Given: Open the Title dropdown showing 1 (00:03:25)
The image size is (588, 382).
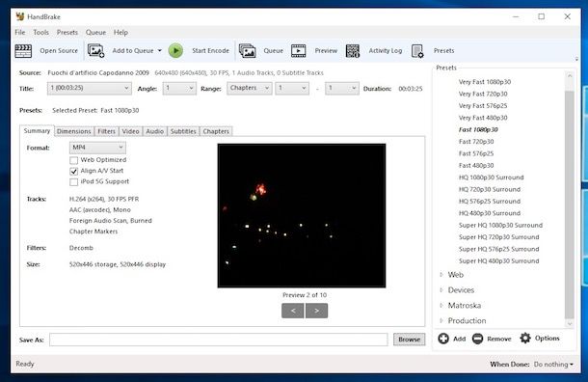Looking at the screenshot, I should tap(90, 88).
